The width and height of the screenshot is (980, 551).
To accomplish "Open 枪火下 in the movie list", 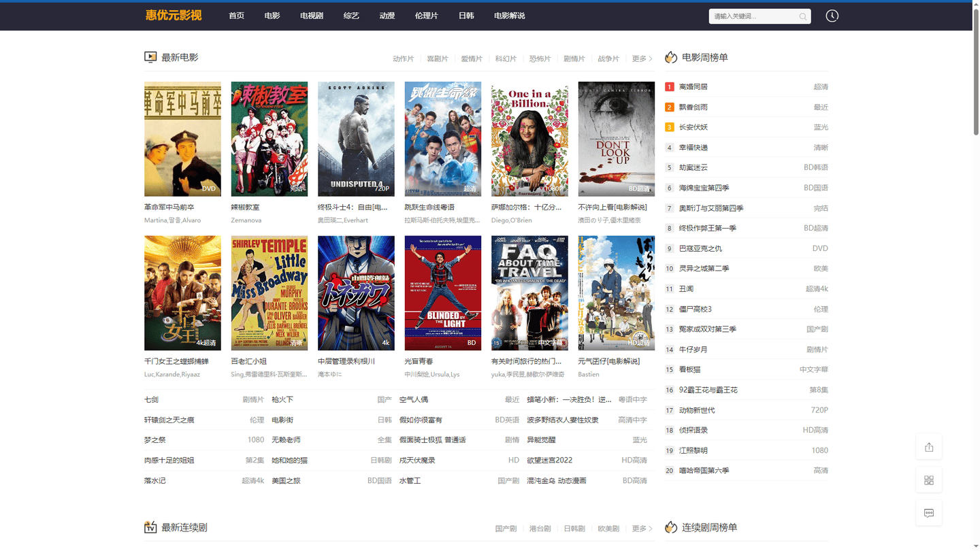I will 282,399.
